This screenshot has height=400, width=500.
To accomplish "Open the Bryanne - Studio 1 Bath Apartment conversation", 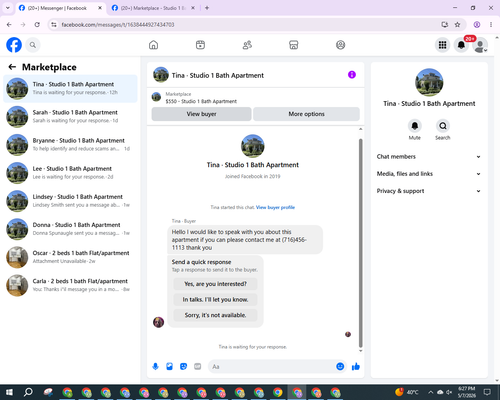I will (70, 145).
